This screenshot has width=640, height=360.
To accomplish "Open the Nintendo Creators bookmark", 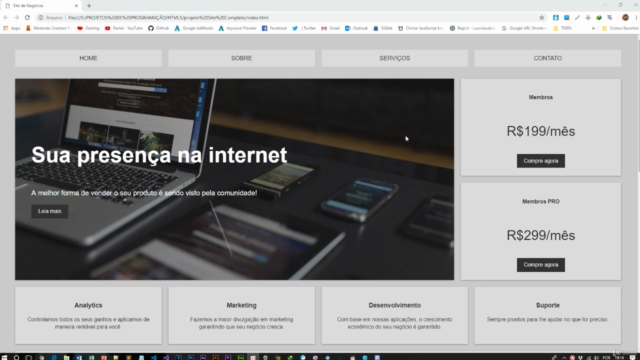I will tap(48, 28).
